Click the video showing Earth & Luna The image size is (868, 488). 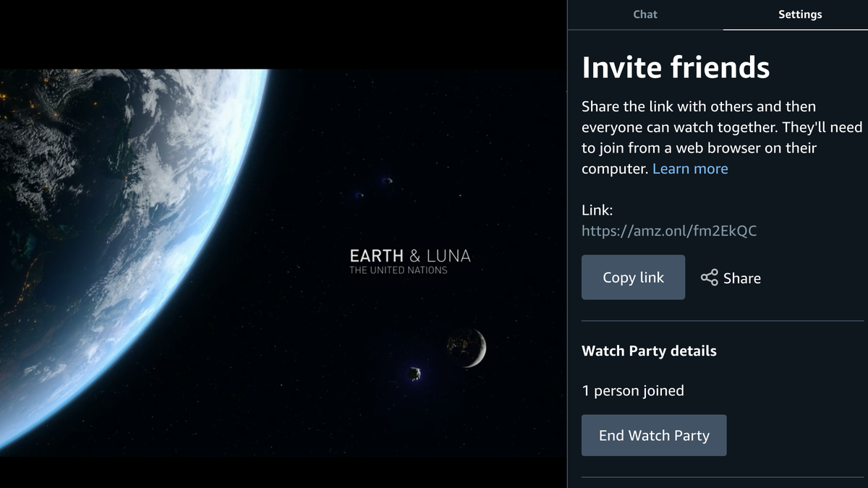284,263
